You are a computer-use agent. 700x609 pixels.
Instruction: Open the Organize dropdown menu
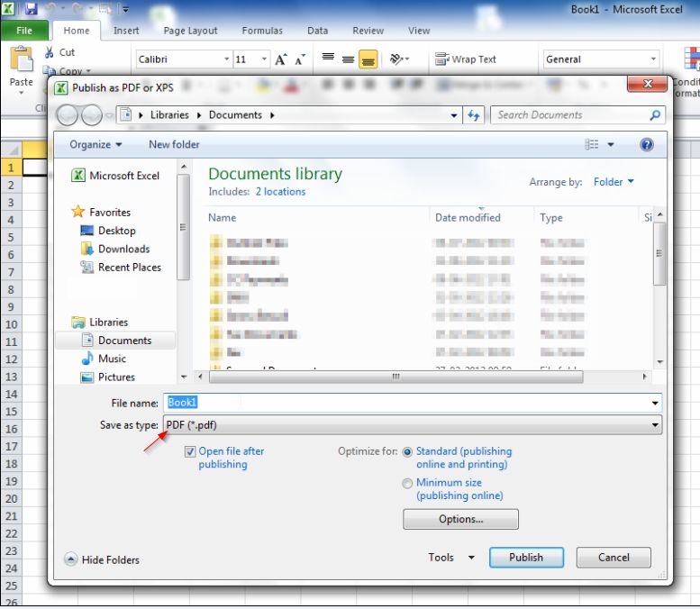click(x=95, y=145)
